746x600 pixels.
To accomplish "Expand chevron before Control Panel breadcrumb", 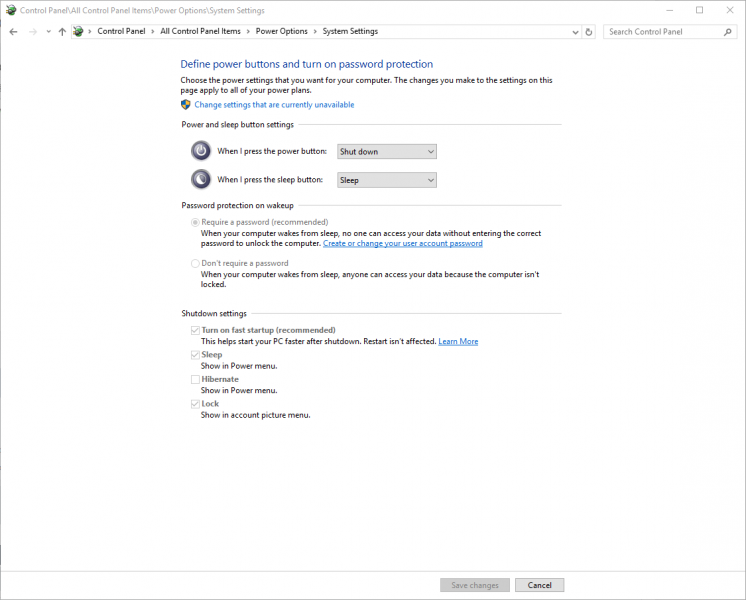I will pyautogui.click(x=90, y=32).
